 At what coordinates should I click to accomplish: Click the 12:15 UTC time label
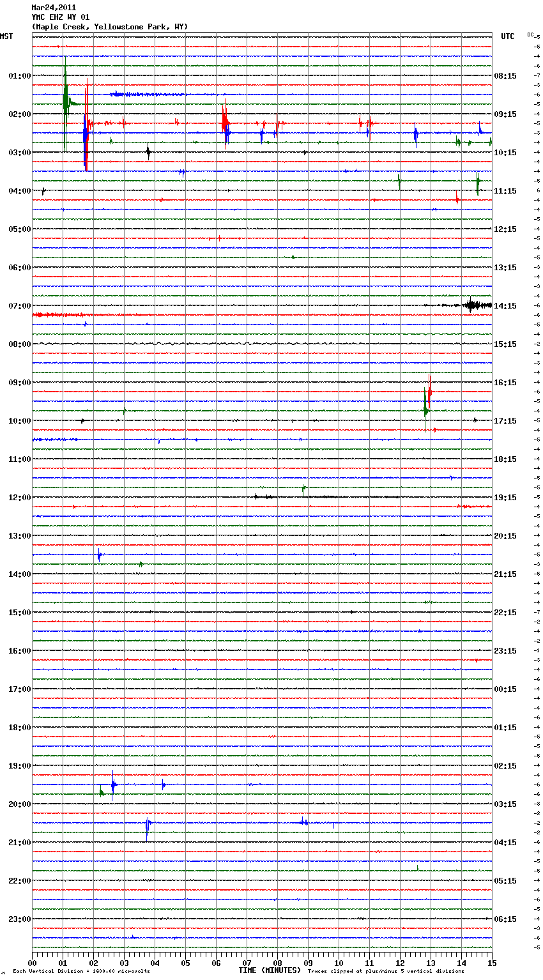click(x=505, y=229)
